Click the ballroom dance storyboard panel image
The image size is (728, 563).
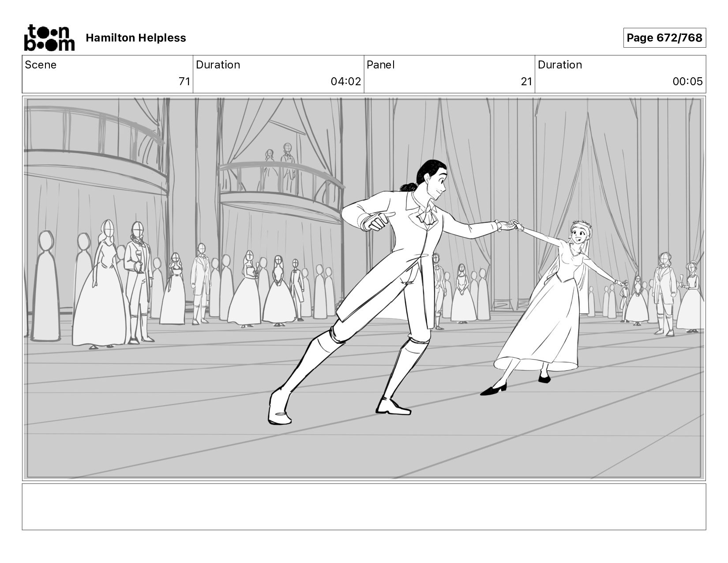point(364,288)
